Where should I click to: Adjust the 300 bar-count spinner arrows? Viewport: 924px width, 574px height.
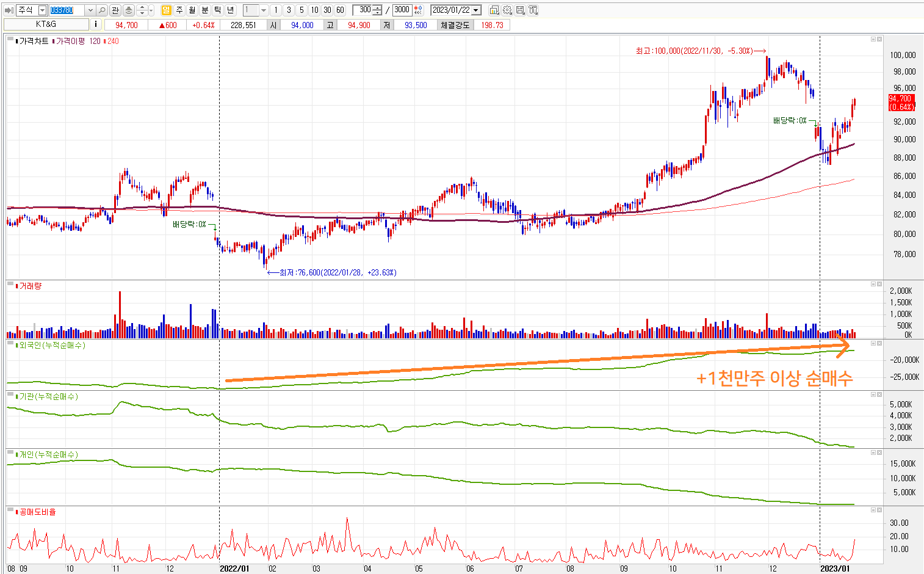[378, 10]
